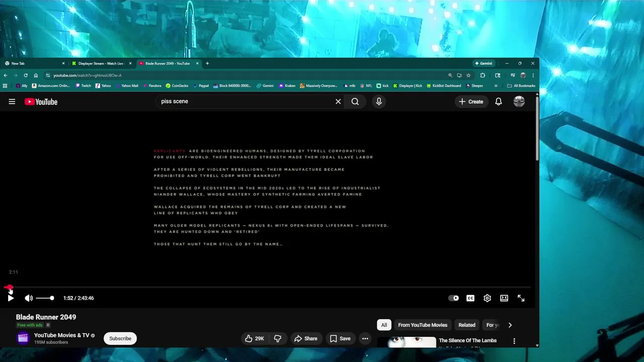This screenshot has height=362, width=644.
Task: Open the Pandora bookmark
Action: (x=151, y=86)
